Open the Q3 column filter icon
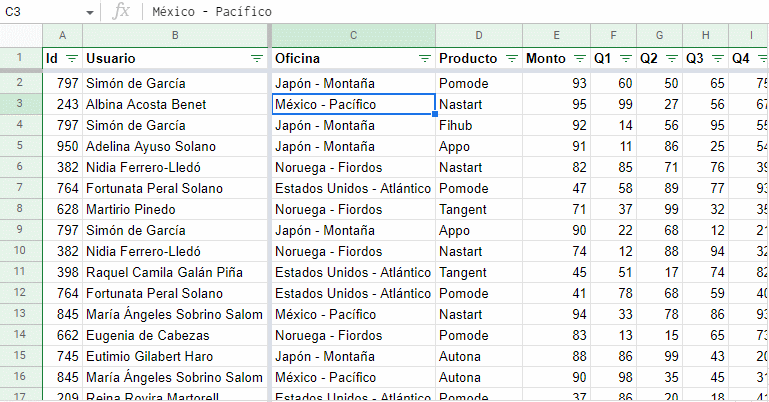769x402 pixels. pyautogui.click(x=718, y=59)
